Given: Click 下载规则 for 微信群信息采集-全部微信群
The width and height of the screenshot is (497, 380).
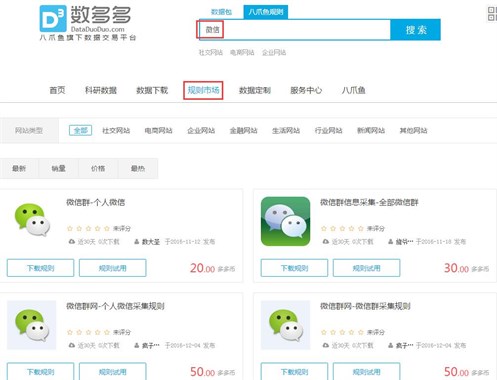Looking at the screenshot, I should [x=294, y=268].
